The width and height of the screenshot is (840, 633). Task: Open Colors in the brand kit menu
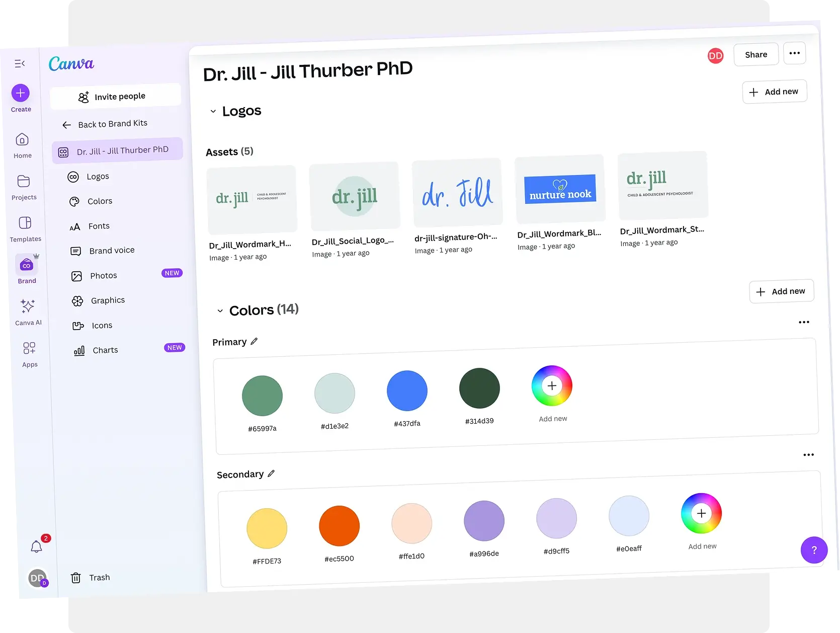click(92, 201)
